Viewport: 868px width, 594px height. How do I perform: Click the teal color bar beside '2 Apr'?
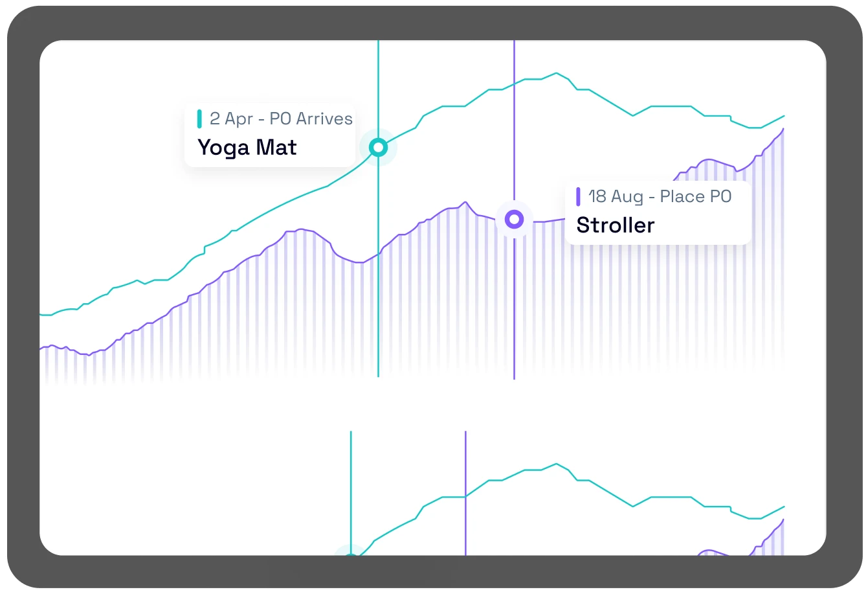click(200, 119)
